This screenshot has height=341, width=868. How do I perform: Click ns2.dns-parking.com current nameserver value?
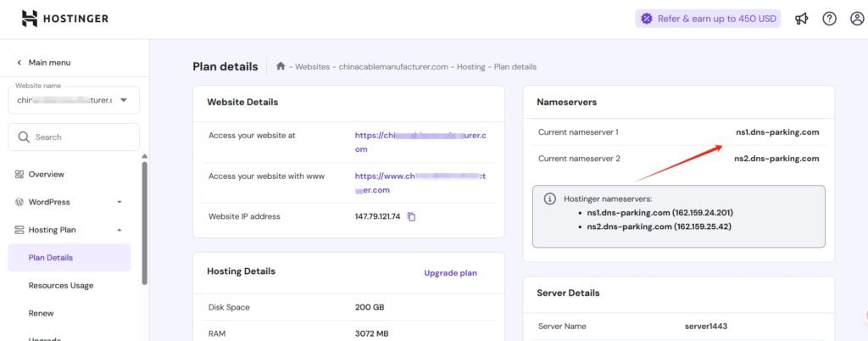click(x=776, y=159)
